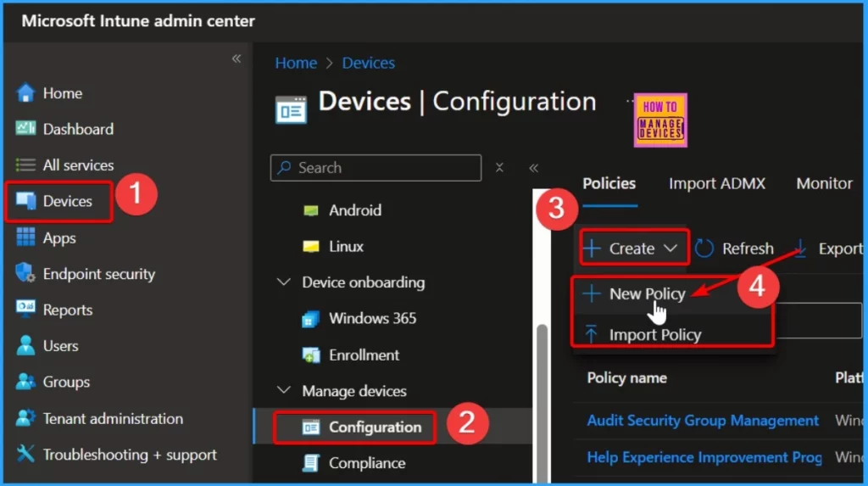Image resolution: width=868 pixels, height=486 pixels.
Task: Export the policies list
Action: pos(828,249)
